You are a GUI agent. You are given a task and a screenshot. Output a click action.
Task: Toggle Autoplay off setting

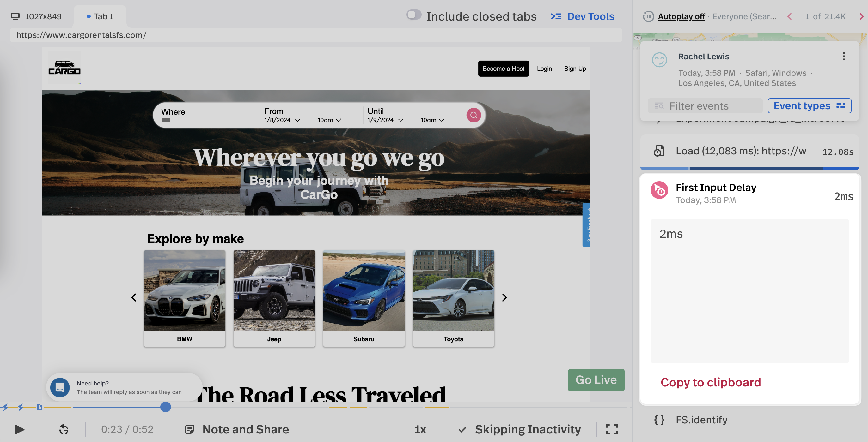tap(681, 16)
